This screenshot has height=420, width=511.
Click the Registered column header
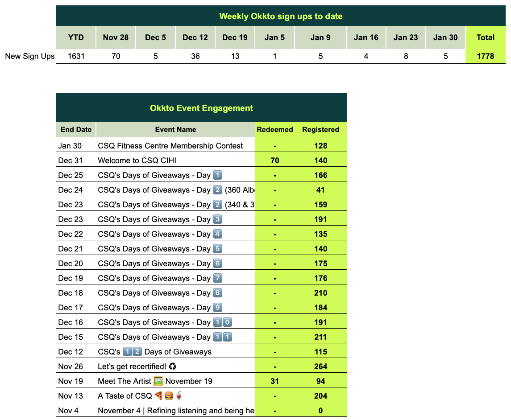coord(320,130)
